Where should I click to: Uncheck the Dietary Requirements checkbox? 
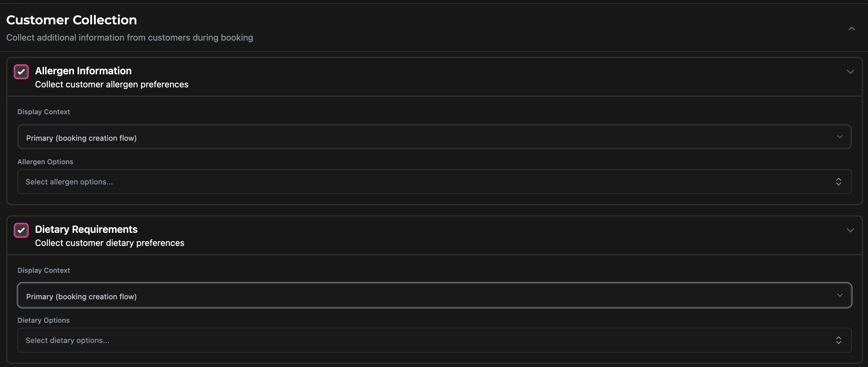click(21, 231)
